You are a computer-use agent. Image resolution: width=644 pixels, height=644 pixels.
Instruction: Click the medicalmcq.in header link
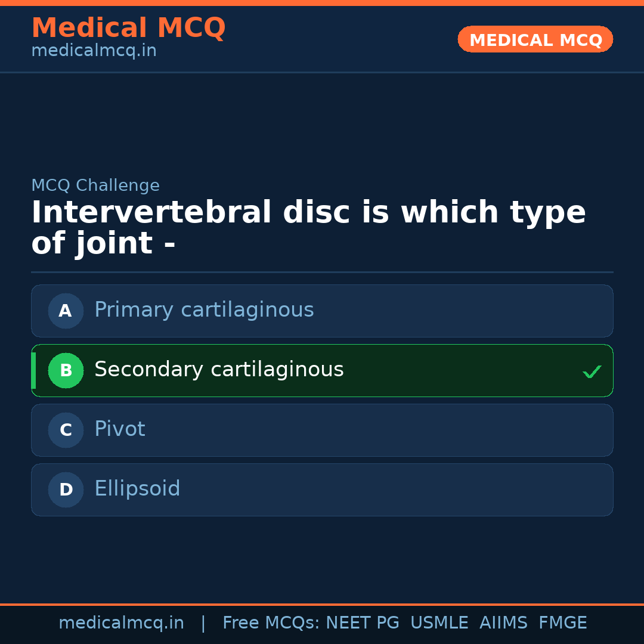click(93, 51)
